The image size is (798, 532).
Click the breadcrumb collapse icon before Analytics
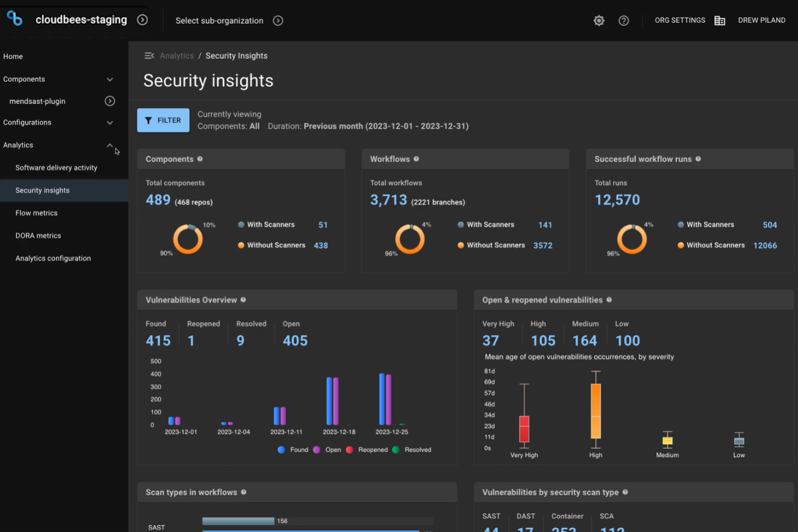point(149,55)
